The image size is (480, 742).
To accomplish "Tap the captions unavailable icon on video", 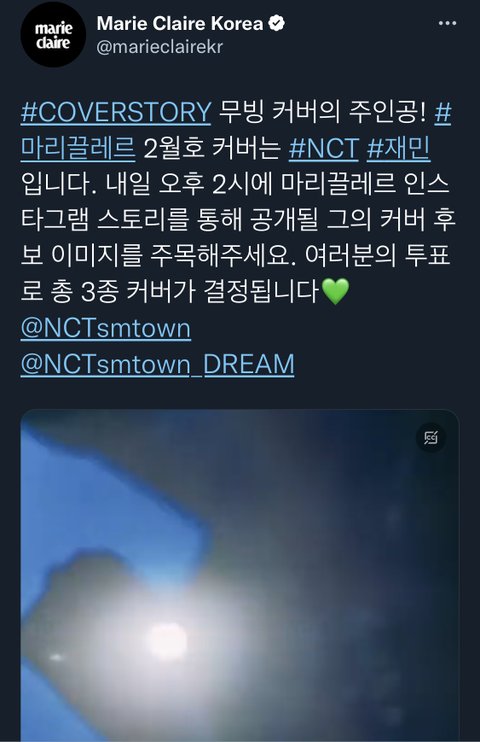I will point(431,438).
